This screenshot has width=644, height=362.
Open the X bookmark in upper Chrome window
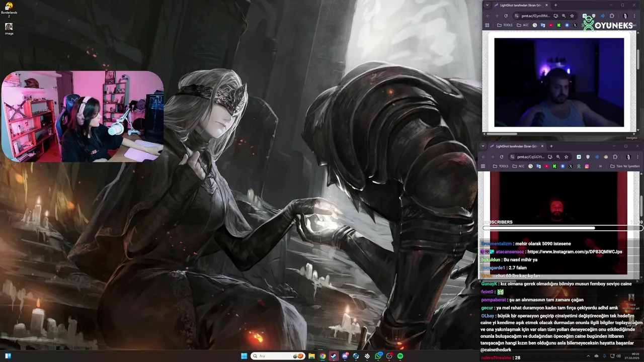coord(575,25)
